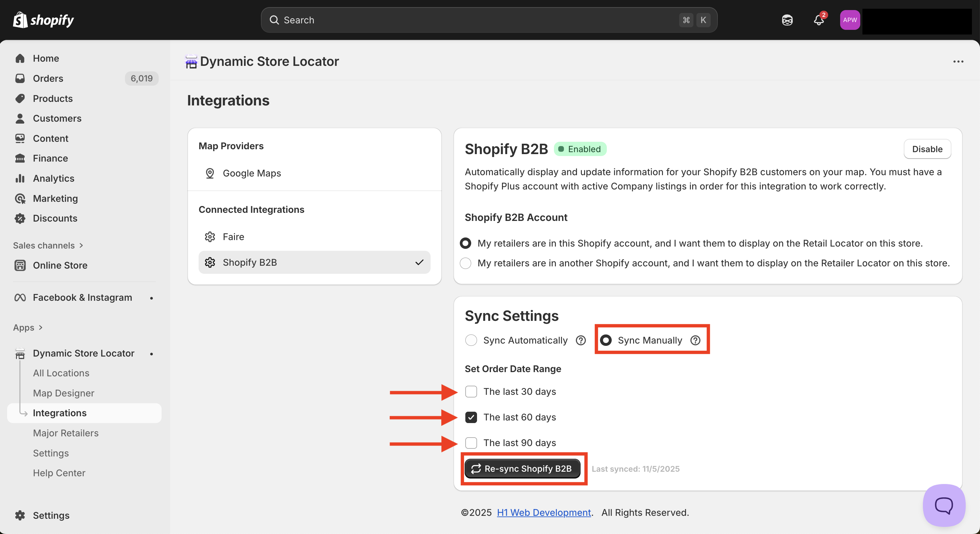Open the purple chat support bubble
This screenshot has width=980, height=534.
coord(943,505)
